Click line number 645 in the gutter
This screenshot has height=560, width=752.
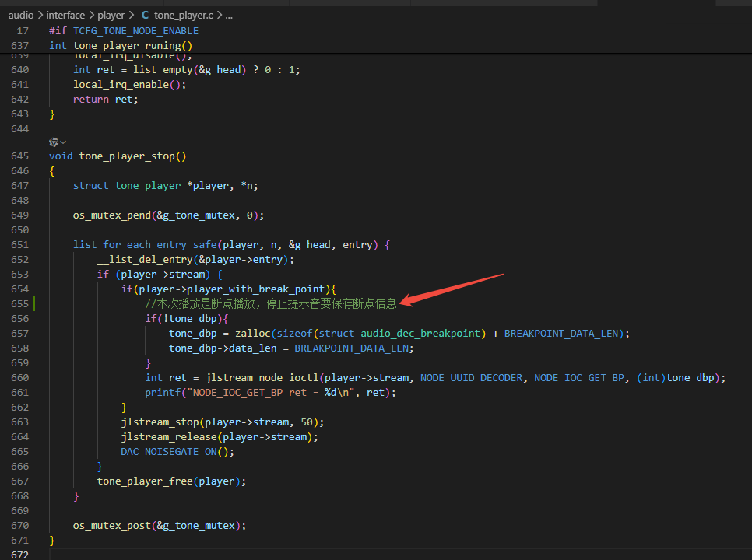coord(19,156)
